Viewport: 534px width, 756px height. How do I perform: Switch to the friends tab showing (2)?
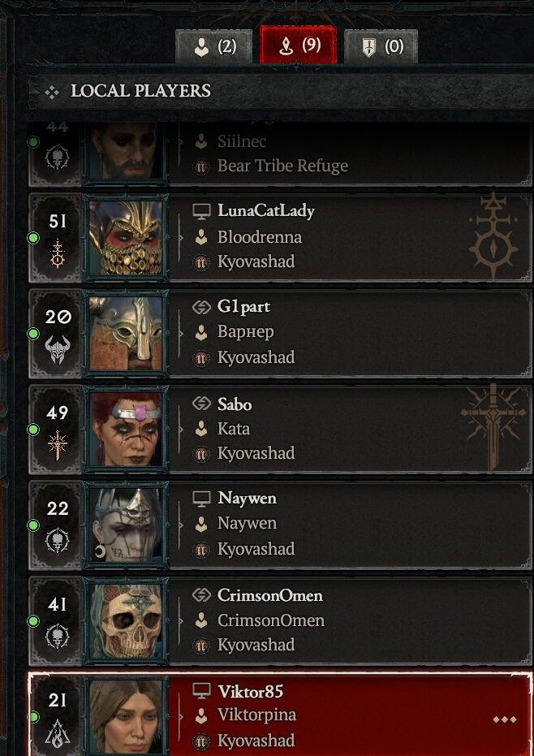click(214, 46)
